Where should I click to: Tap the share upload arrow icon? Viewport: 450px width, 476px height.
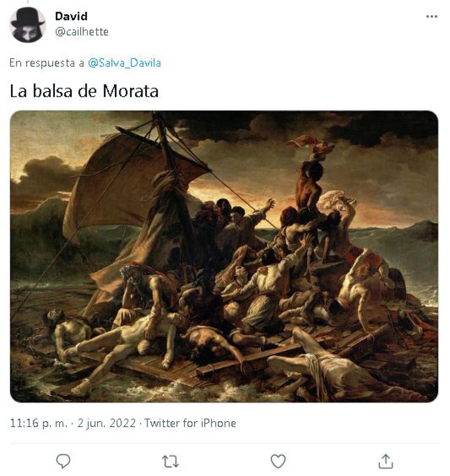pos(385,461)
